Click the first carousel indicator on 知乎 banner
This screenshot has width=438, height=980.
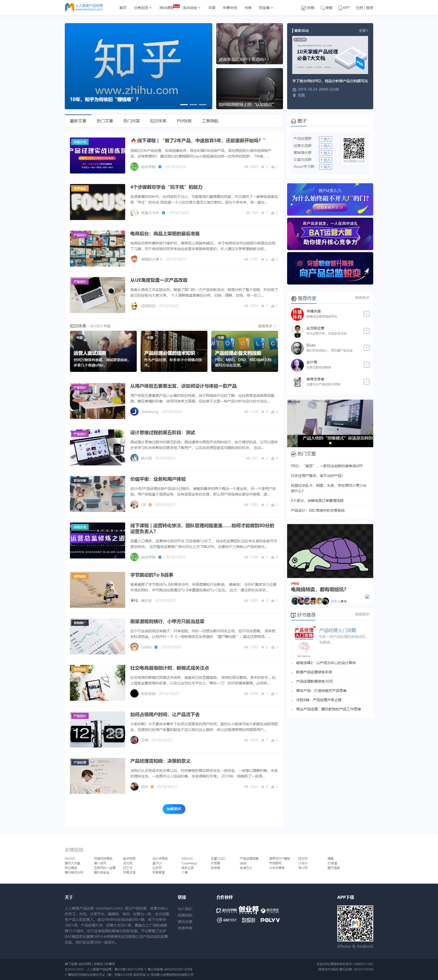tap(184, 105)
